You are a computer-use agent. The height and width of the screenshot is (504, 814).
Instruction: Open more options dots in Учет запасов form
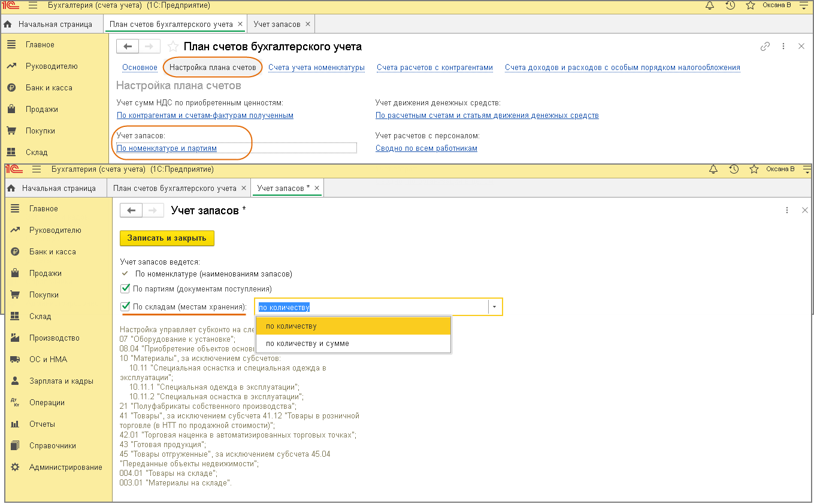pyautogui.click(x=787, y=211)
